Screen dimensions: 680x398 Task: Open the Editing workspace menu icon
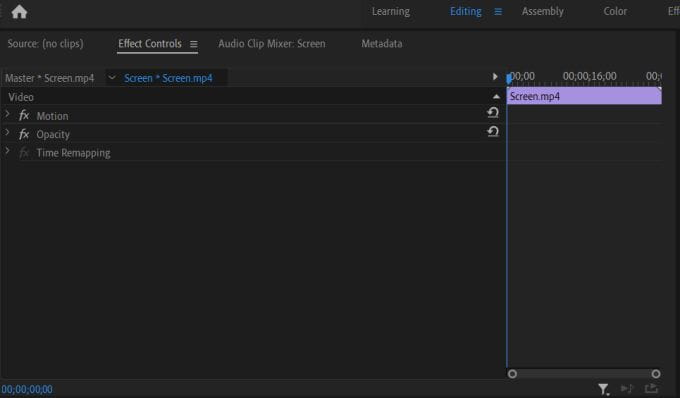[498, 12]
